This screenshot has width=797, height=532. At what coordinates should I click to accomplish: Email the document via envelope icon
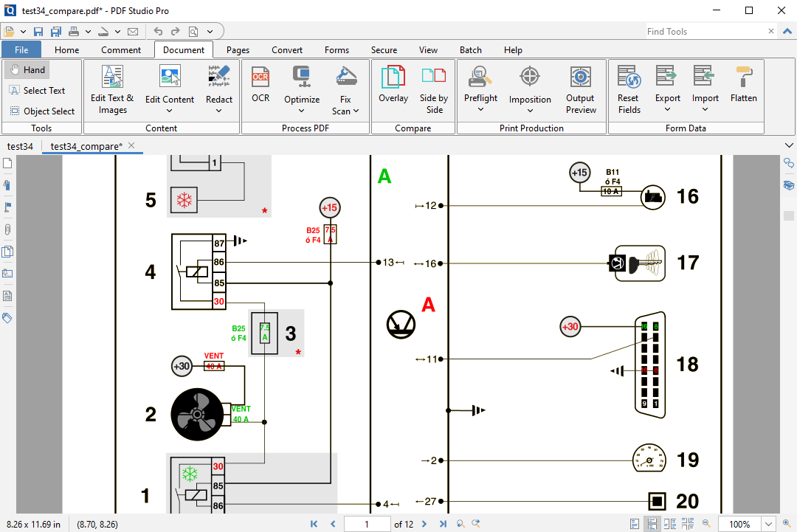[133, 32]
